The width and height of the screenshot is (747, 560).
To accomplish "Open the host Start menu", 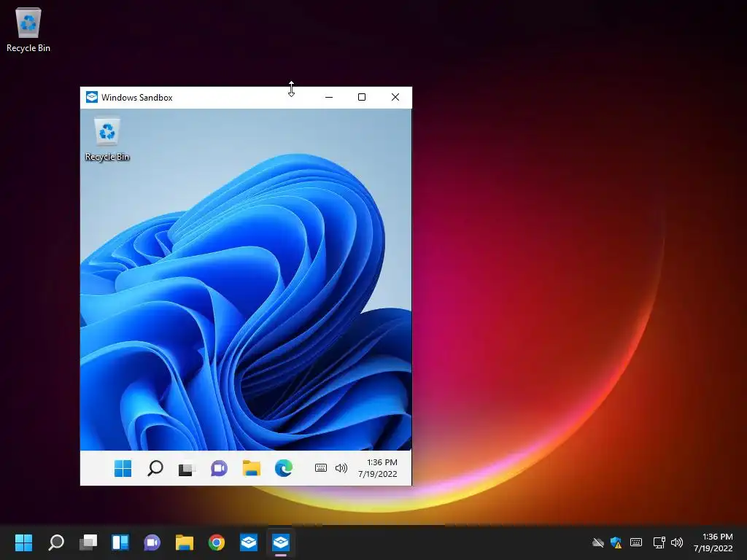I will (24, 542).
